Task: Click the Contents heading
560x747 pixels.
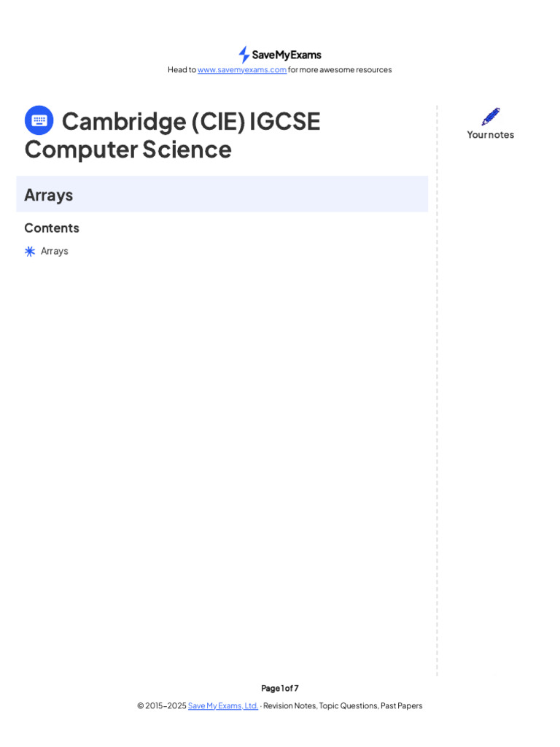Action: [52, 228]
